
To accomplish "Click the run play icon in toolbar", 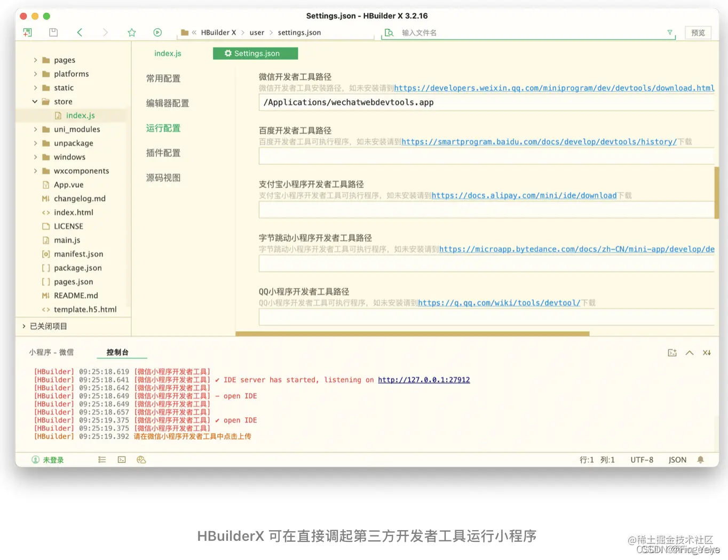I will click(157, 33).
